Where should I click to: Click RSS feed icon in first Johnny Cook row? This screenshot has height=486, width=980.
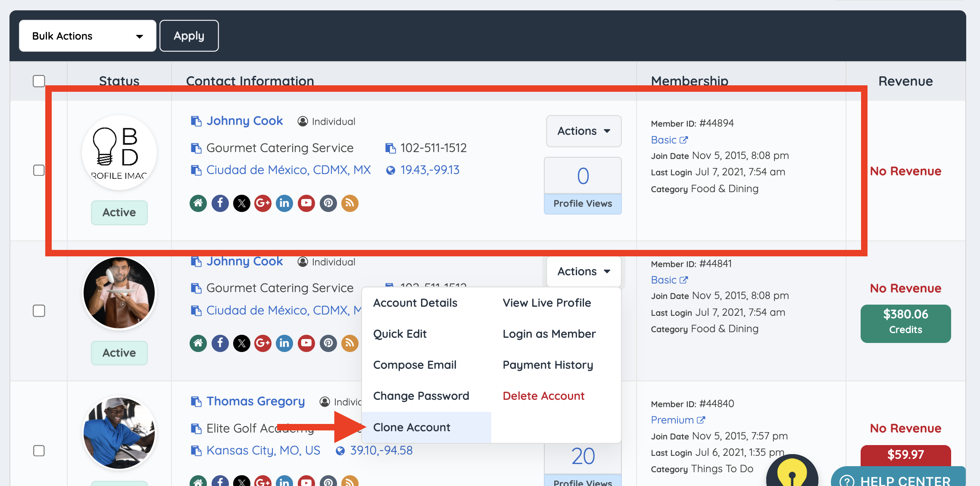pos(350,203)
